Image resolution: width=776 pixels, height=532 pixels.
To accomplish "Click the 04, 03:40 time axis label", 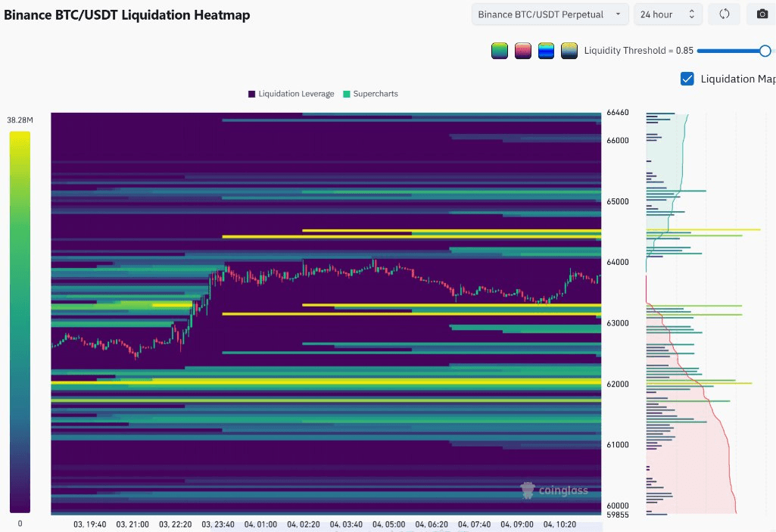I will click(346, 524).
